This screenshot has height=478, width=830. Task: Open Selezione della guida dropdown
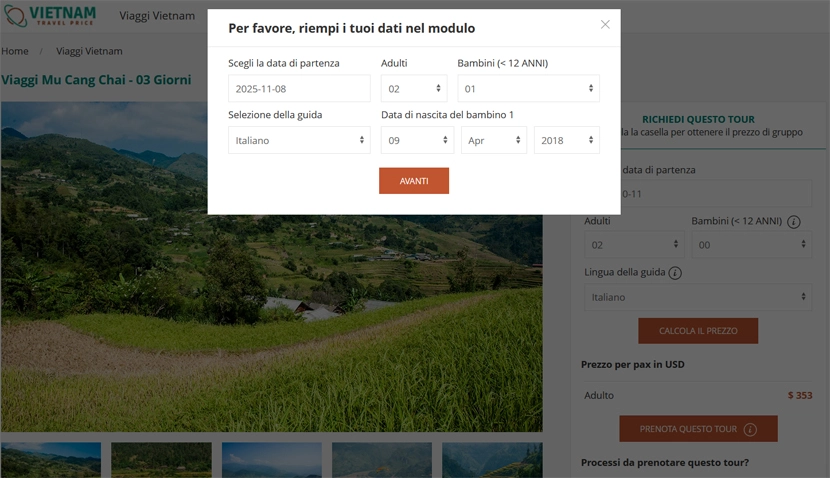299,140
